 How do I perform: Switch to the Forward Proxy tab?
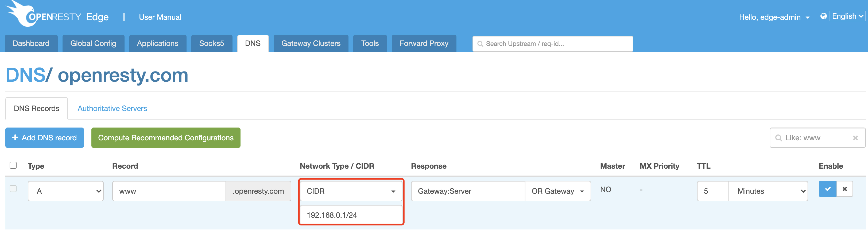[x=424, y=43]
